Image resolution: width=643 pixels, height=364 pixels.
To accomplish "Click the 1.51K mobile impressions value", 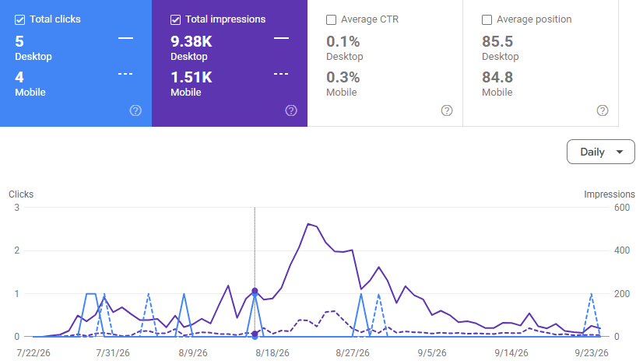I will [x=191, y=77].
